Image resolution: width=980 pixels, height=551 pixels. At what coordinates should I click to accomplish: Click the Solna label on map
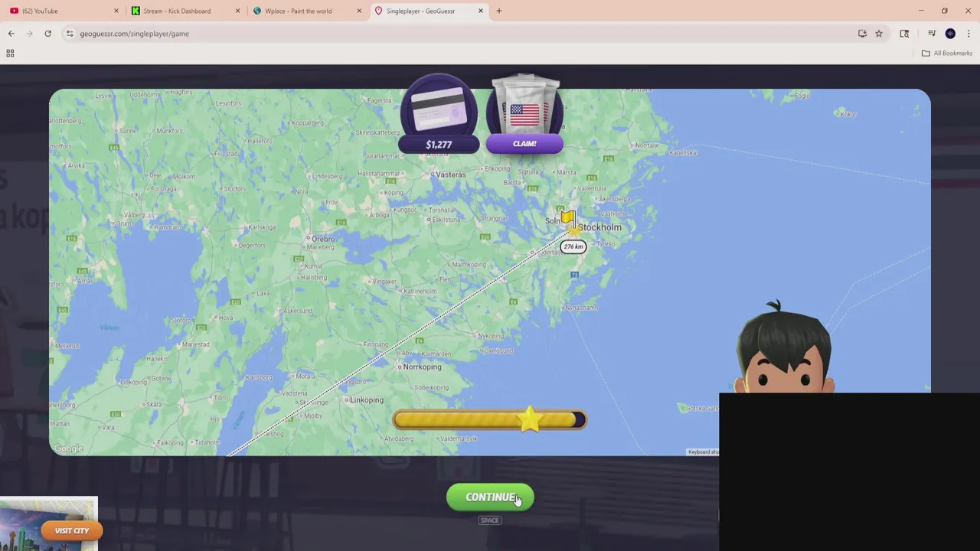pos(553,220)
